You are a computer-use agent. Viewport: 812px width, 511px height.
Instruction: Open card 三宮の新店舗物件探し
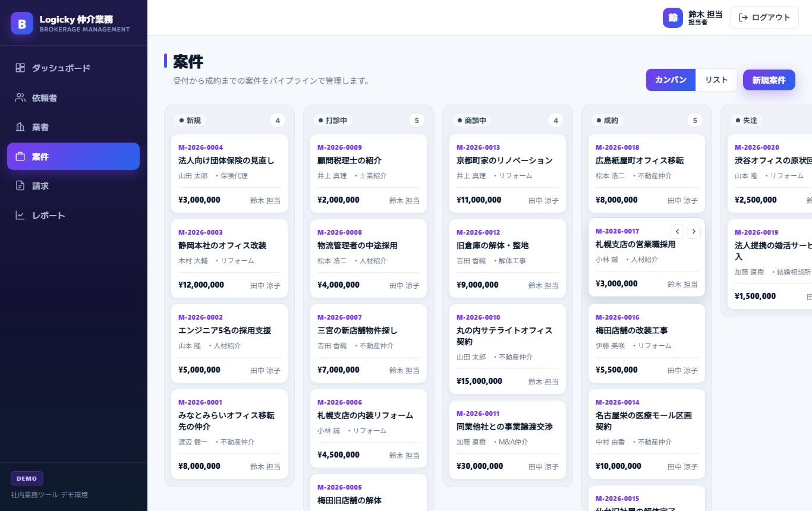pos(369,343)
